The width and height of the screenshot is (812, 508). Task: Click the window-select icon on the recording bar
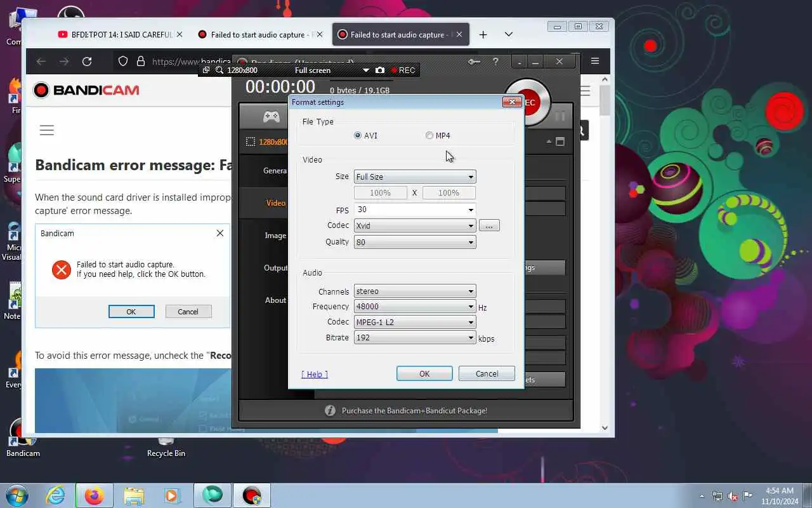tap(206, 70)
